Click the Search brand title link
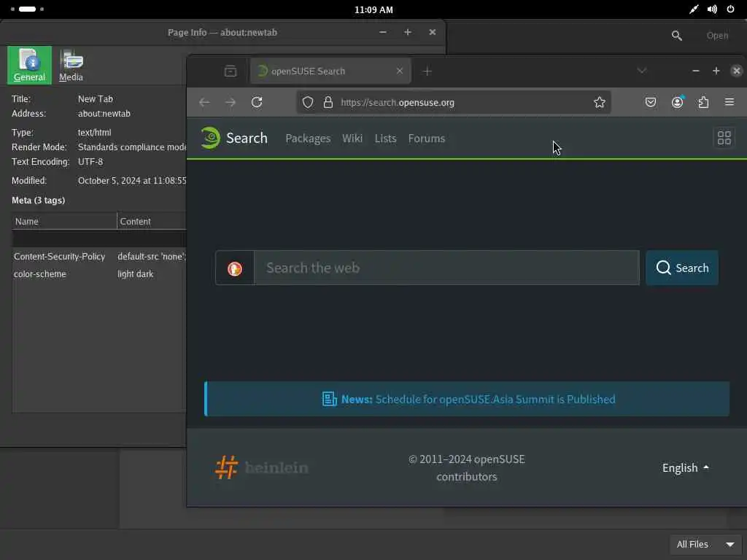The image size is (747, 560). click(x=247, y=138)
